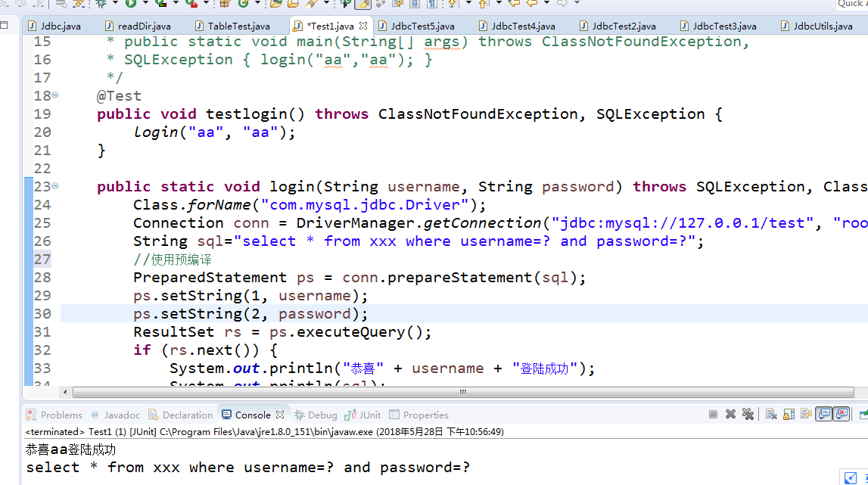The height and width of the screenshot is (485, 868).
Task: Click the Coverage run icon
Action: coord(161,3)
